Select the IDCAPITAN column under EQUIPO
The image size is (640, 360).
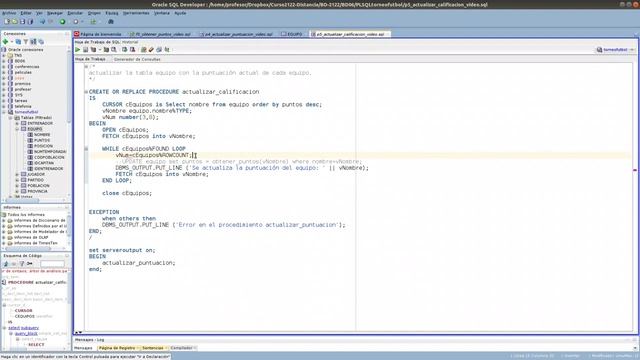coord(44,163)
